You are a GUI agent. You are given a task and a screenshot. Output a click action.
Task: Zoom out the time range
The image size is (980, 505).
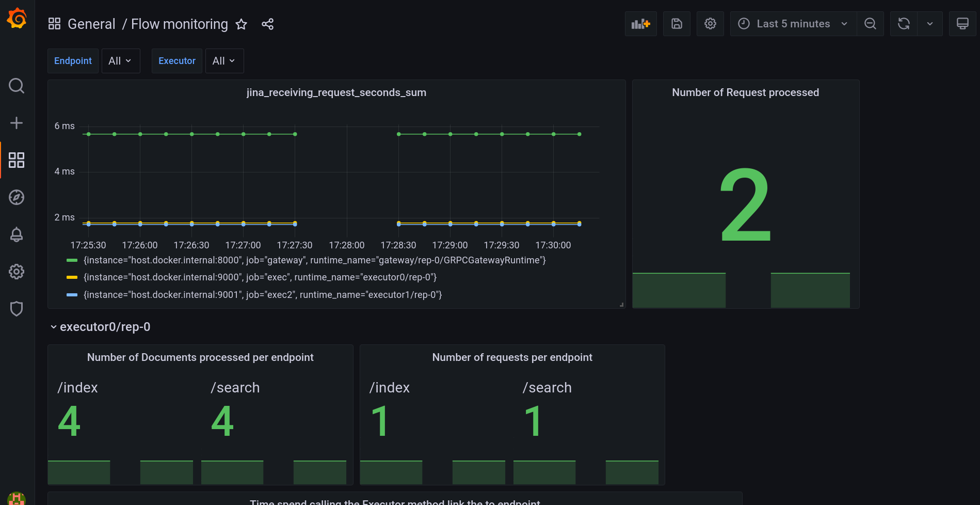pos(870,24)
